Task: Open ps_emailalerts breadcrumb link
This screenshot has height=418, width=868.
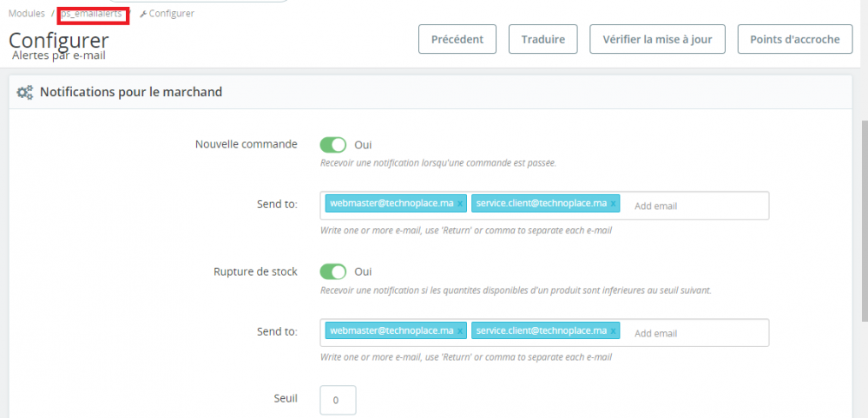Action: point(91,13)
